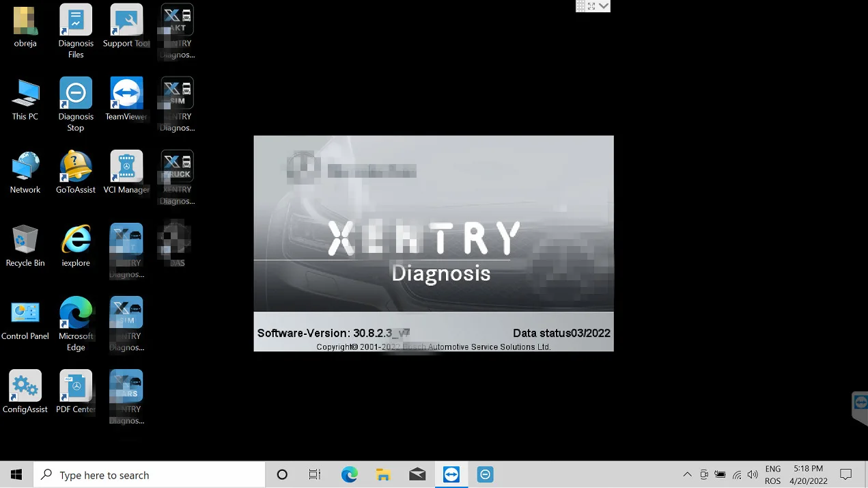Click the Meet Now tray icon
868x488 pixels.
click(703, 475)
